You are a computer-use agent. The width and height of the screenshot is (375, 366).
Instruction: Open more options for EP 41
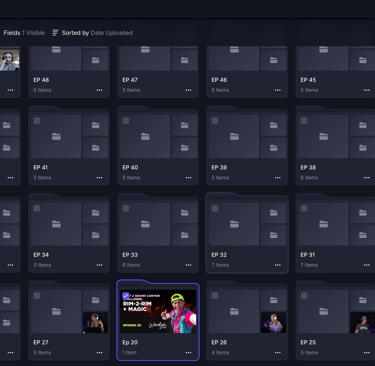tap(99, 178)
